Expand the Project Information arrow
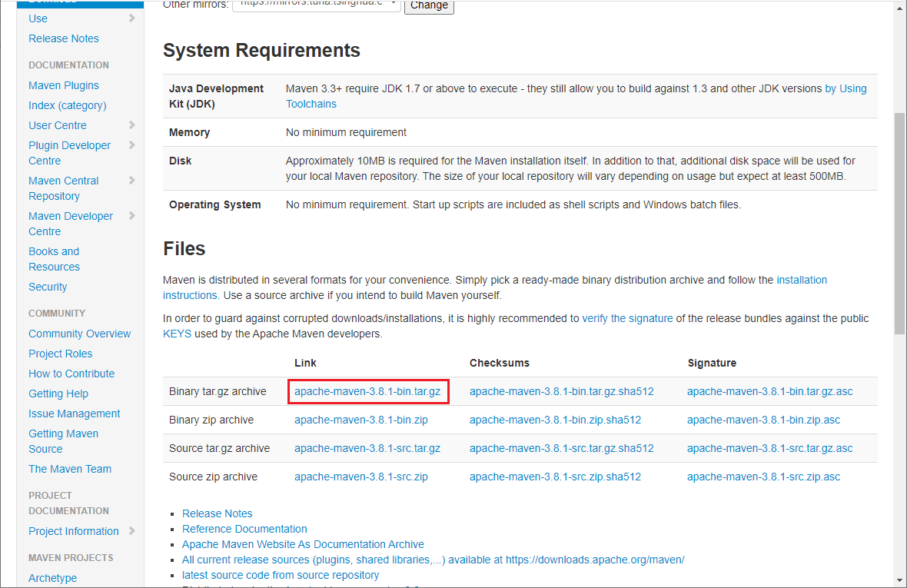The height and width of the screenshot is (588, 907). [x=132, y=531]
